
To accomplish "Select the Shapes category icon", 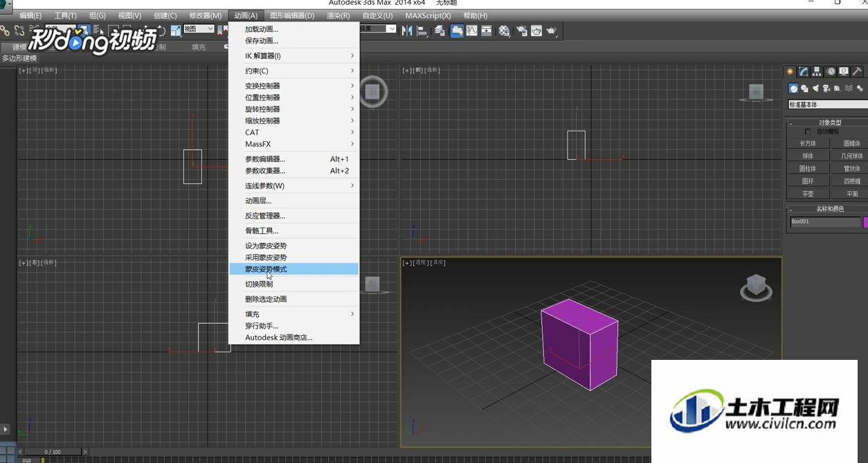I will pos(804,89).
